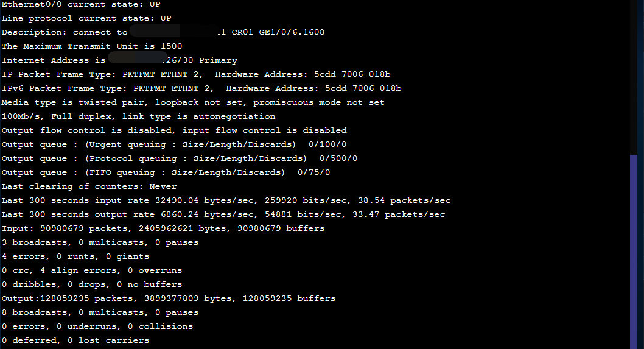The width and height of the screenshot is (644, 349).
Task: Click the "Internet Address is" text
Action: click(54, 60)
